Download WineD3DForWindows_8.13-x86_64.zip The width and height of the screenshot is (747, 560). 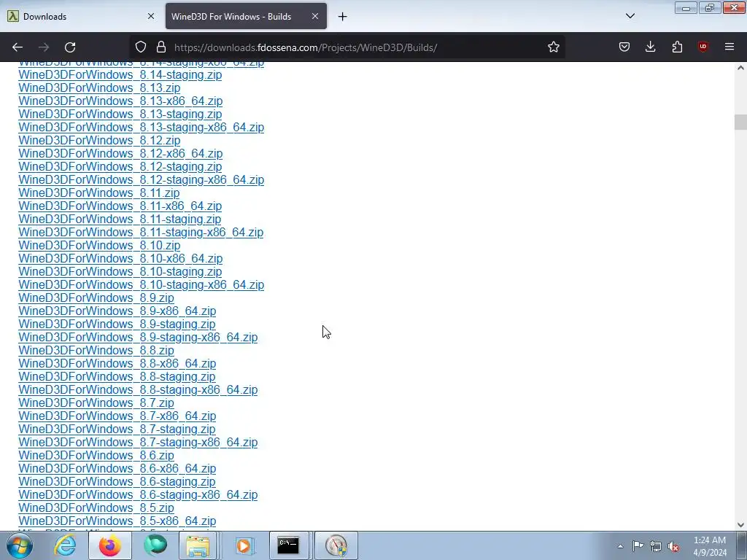120,101
